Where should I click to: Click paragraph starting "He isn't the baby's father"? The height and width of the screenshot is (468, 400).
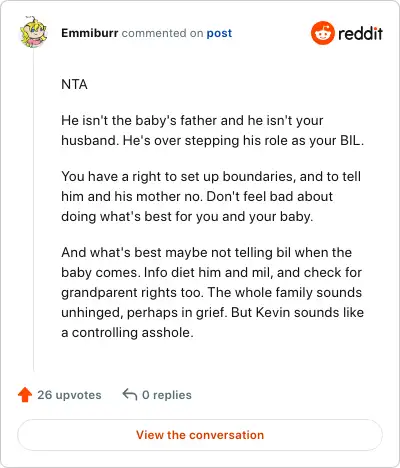click(213, 130)
